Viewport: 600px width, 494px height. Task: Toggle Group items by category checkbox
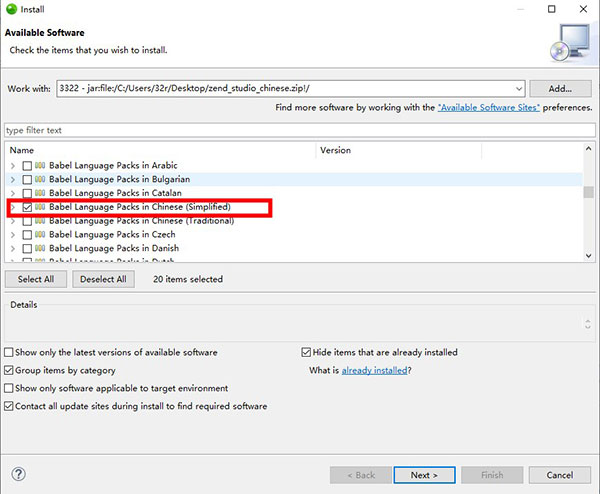click(10, 371)
